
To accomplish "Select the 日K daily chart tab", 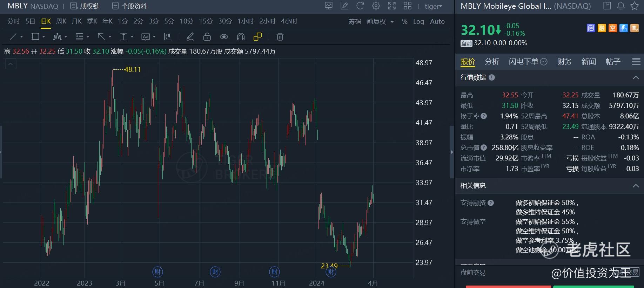I will point(46,21).
